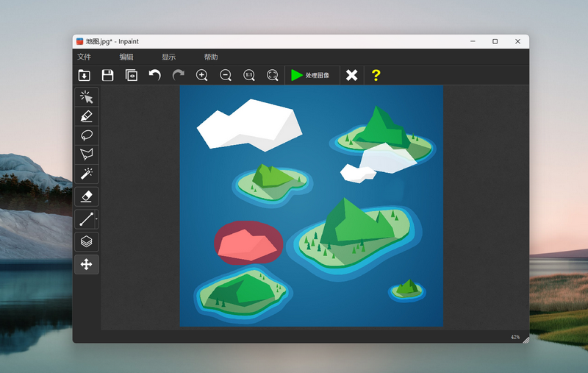
Task: Click the show original preview icon
Action: (132, 76)
